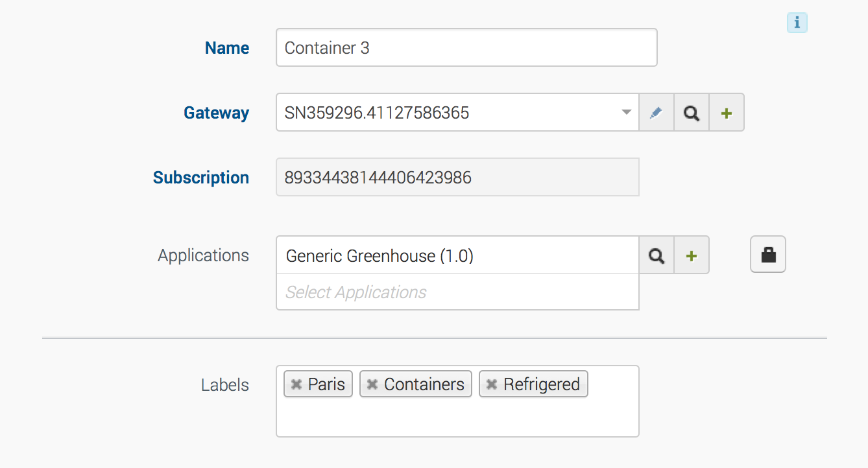
Task: Add a new gateway with the plus icon
Action: tap(727, 113)
